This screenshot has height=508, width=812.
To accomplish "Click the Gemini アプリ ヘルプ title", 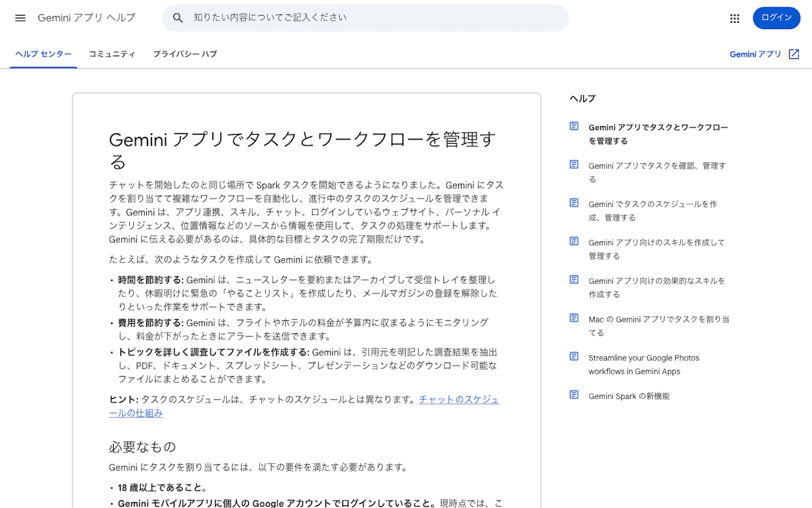I will point(87,18).
